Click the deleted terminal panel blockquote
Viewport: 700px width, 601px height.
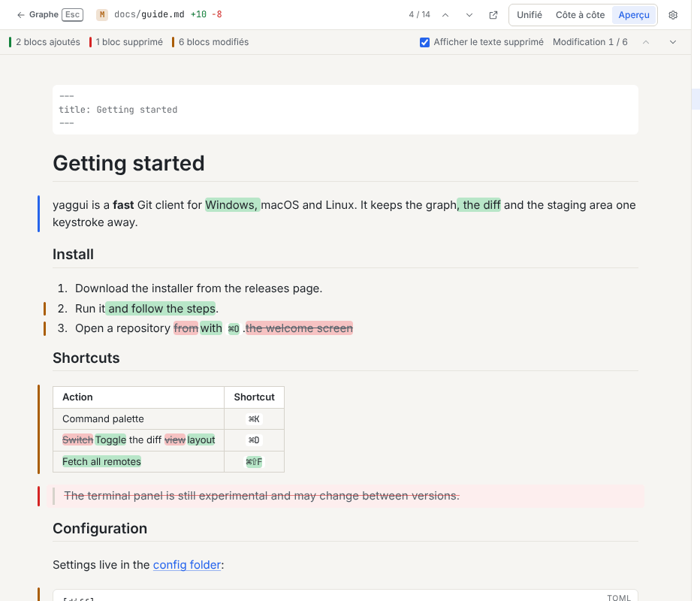click(x=345, y=496)
